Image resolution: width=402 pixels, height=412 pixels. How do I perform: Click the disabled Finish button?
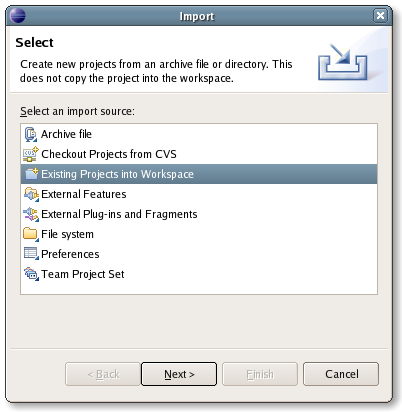[x=260, y=374]
